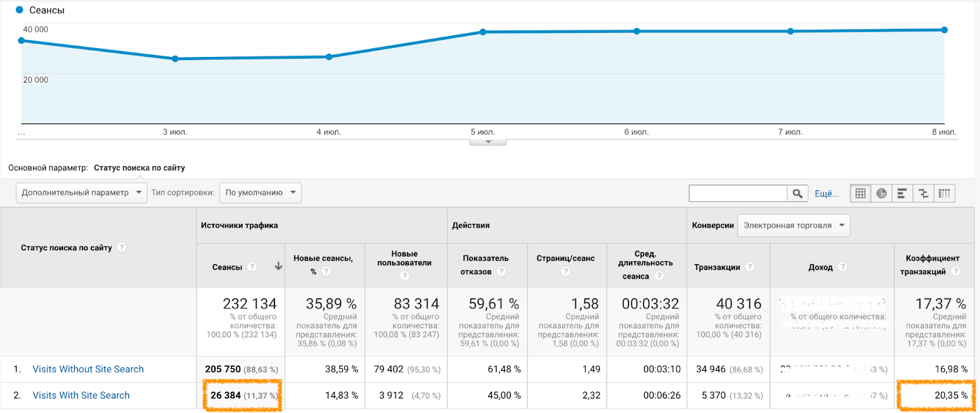The height and width of the screenshot is (413, 980).
Task: Select the pie chart percentage view icon
Action: click(881, 193)
